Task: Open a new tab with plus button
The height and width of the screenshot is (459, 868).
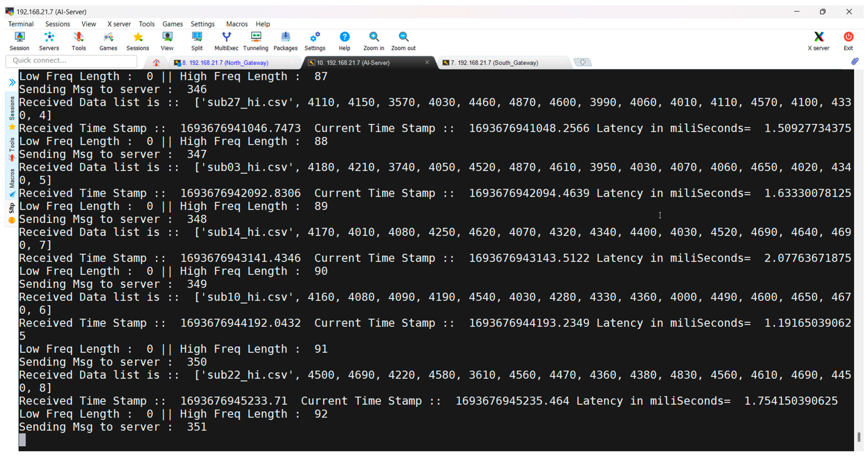Action: coord(582,62)
